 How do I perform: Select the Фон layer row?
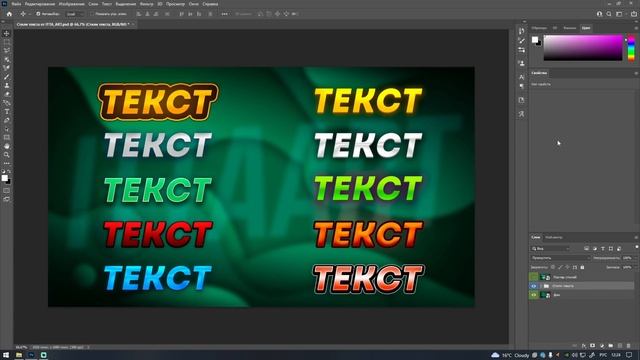tap(582, 295)
